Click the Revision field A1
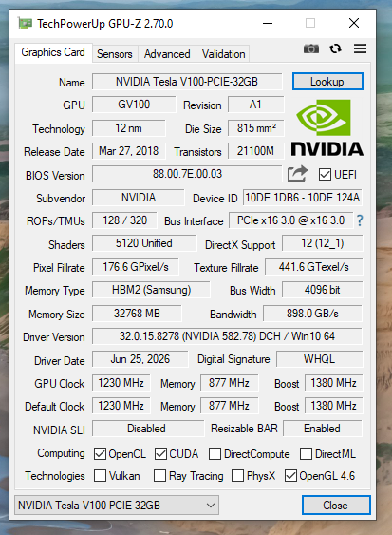This screenshot has height=535, width=392. (255, 105)
